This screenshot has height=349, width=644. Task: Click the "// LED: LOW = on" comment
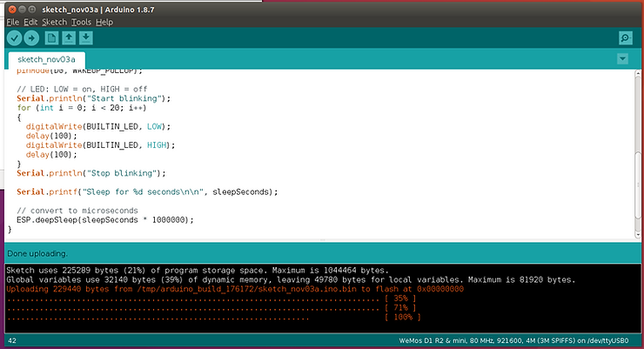(x=82, y=89)
